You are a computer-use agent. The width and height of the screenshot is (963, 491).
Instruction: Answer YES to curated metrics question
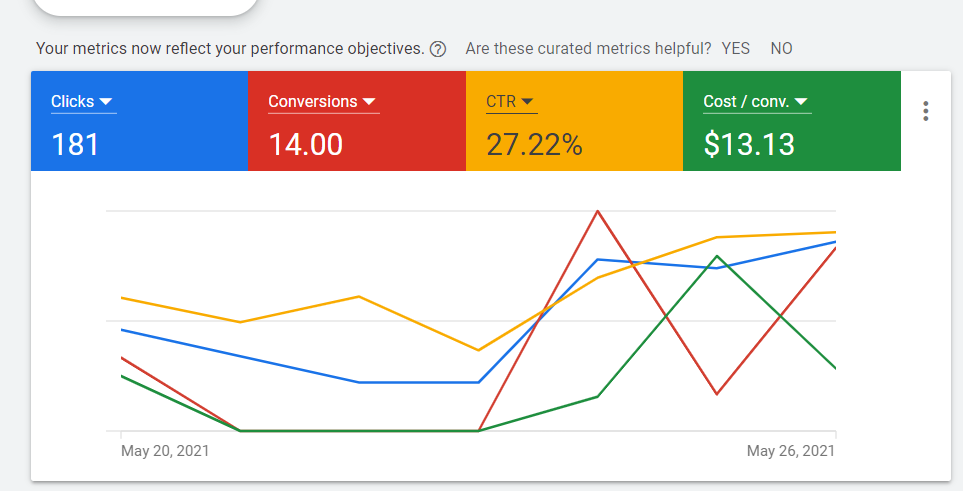coord(736,48)
